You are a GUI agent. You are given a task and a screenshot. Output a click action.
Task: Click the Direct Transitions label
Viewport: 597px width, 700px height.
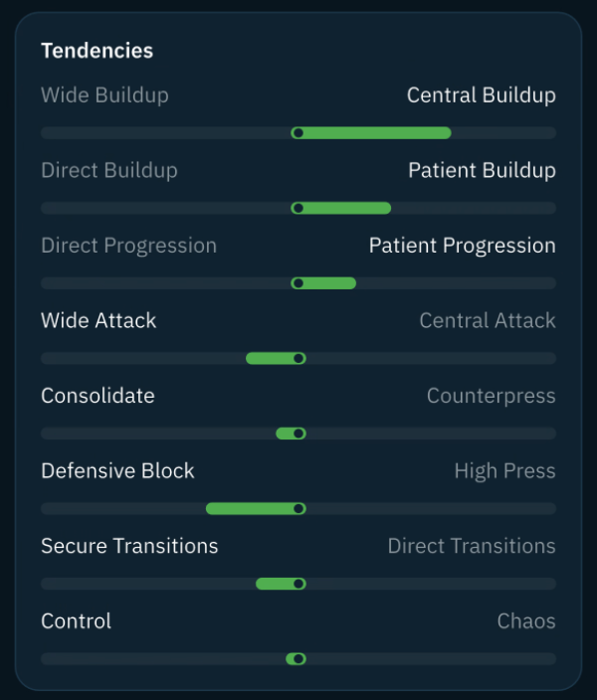[x=472, y=546]
